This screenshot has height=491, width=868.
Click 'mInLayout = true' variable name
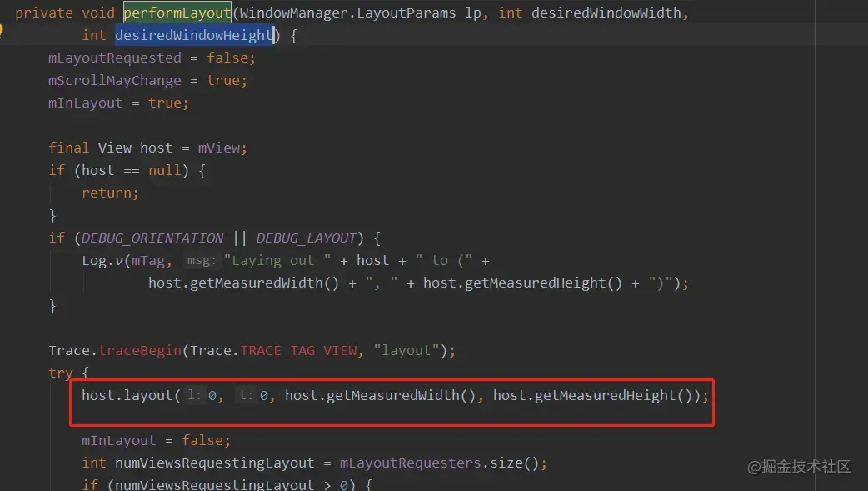tap(85, 103)
